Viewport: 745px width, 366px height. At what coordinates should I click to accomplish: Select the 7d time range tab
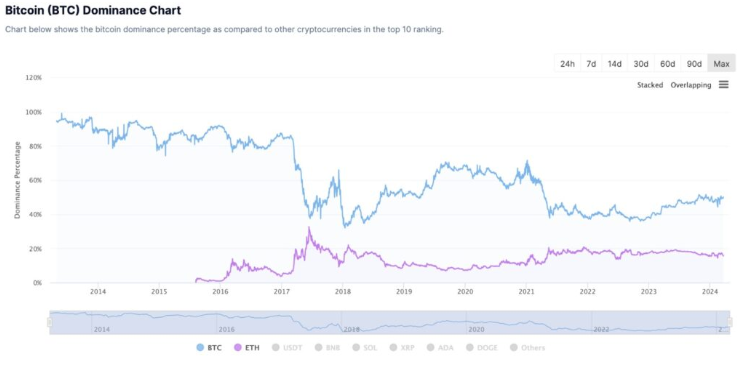click(591, 64)
